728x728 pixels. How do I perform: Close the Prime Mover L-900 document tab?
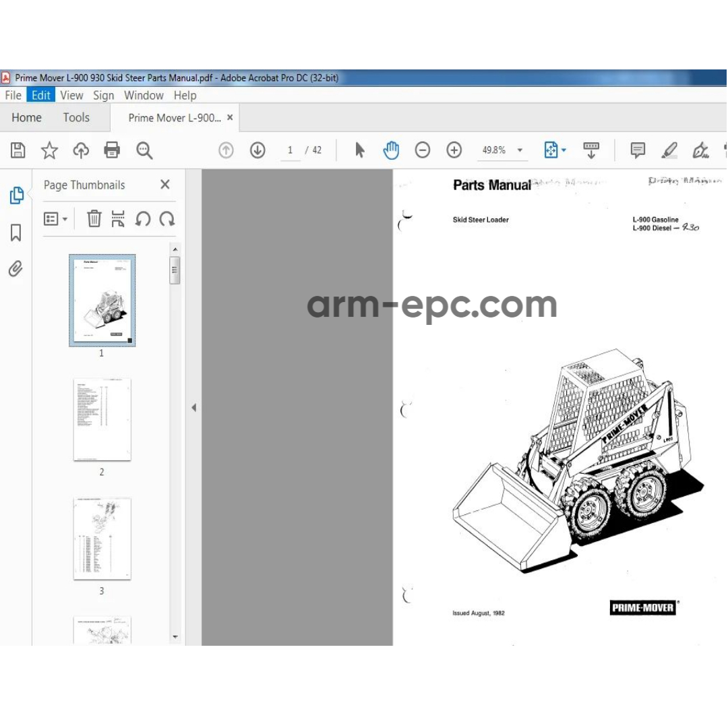(230, 118)
